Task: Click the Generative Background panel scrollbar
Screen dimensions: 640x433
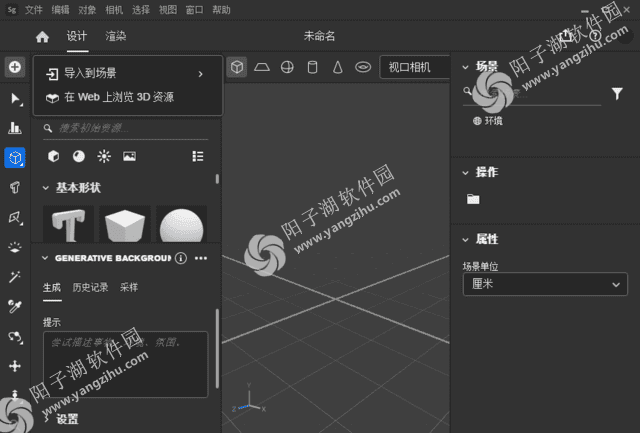Action: pyautogui.click(x=217, y=348)
